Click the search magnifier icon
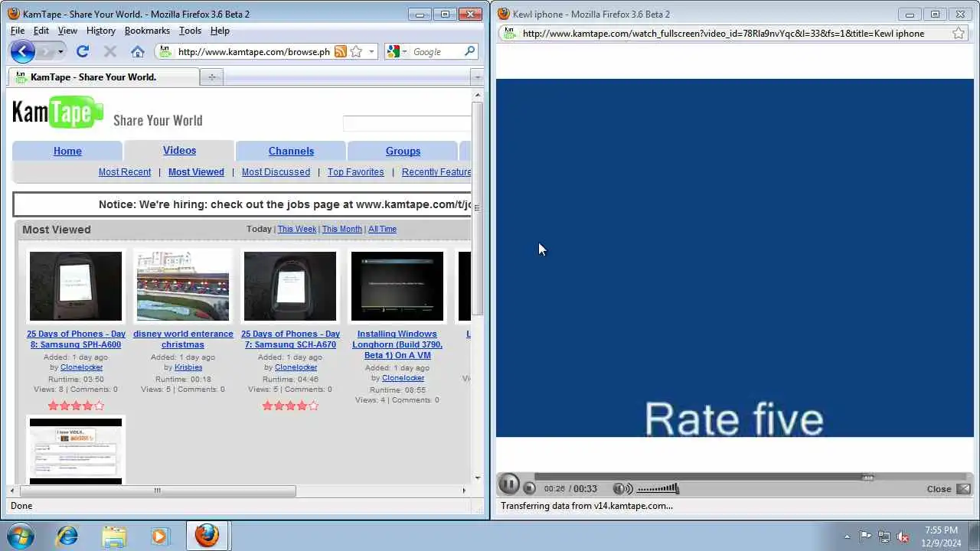Image resolution: width=980 pixels, height=551 pixels. (x=470, y=51)
